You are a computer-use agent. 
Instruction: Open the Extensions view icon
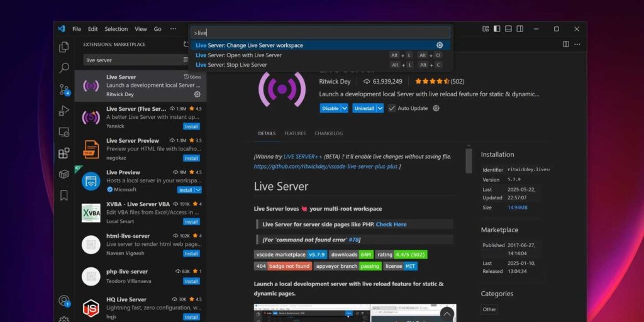point(64,153)
